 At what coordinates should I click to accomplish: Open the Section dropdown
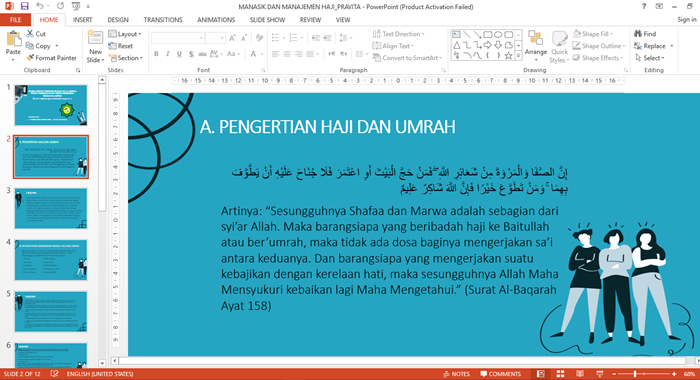[126, 58]
